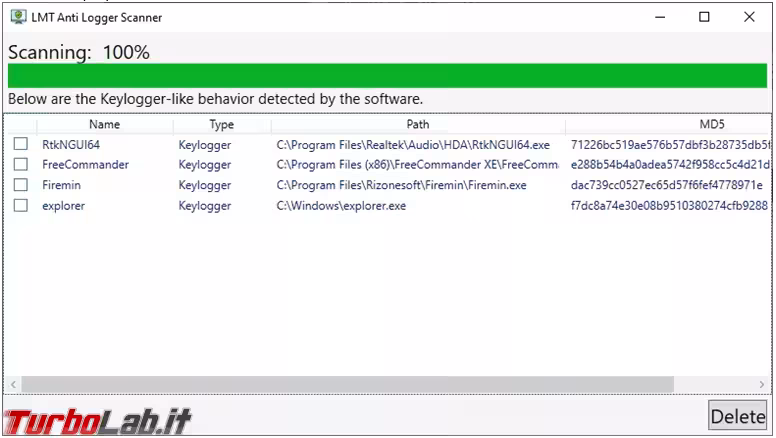Maximize the LMT Anti Logger Scanner window
Image resolution: width=776 pixels, height=438 pixels.
click(704, 17)
